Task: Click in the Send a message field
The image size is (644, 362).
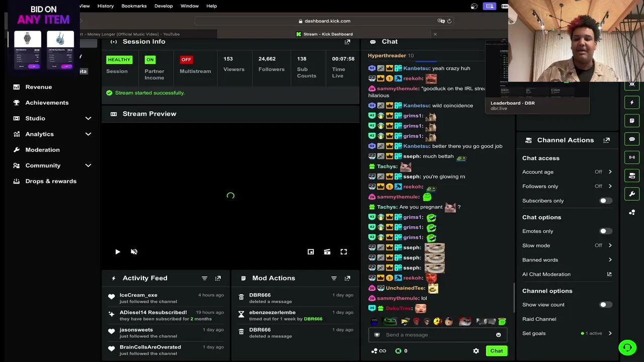Action: point(438,335)
